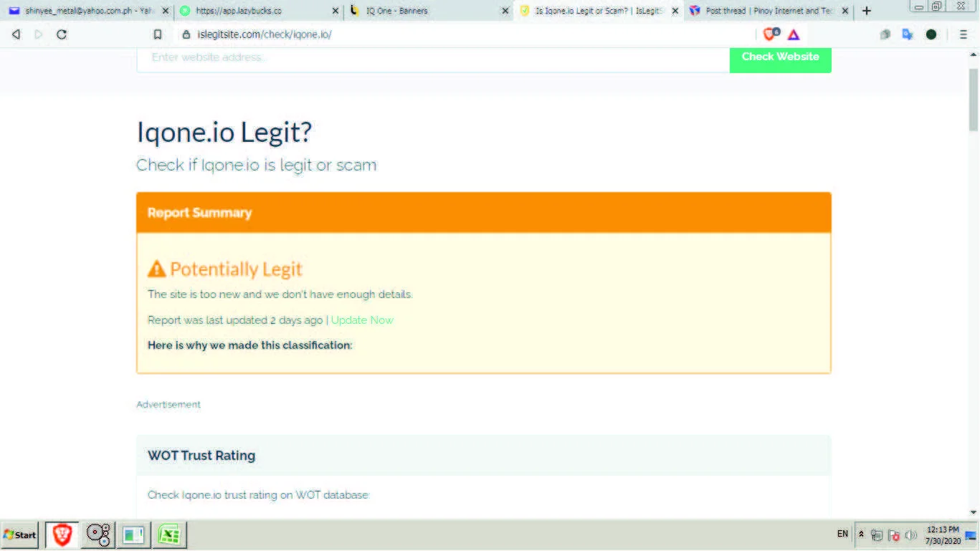Close the lazybucks tab
The width and height of the screenshot is (980, 551).
336,11
